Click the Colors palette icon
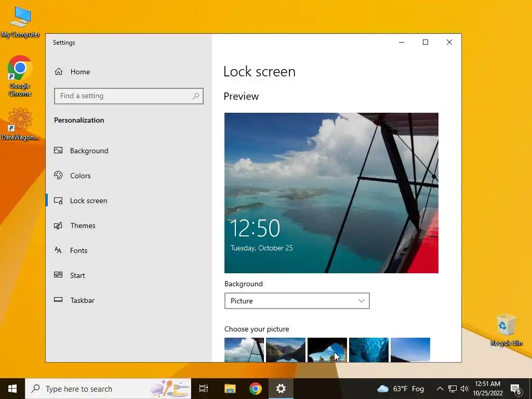The image size is (532, 399). click(58, 175)
